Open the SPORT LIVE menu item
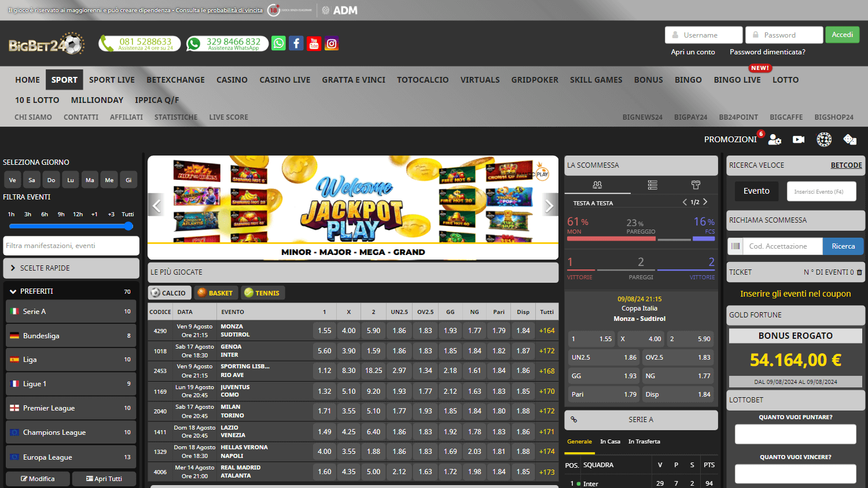This screenshot has width=868, height=488. 112,80
